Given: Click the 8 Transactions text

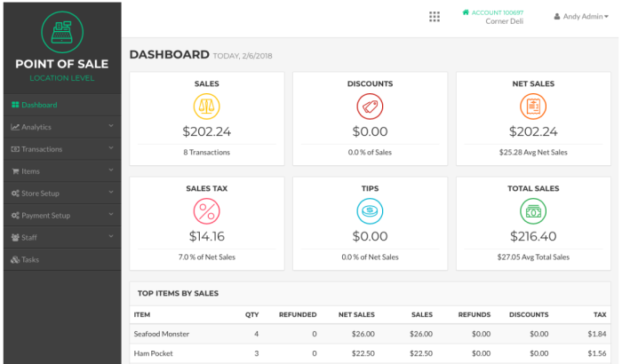Looking at the screenshot, I should (207, 153).
